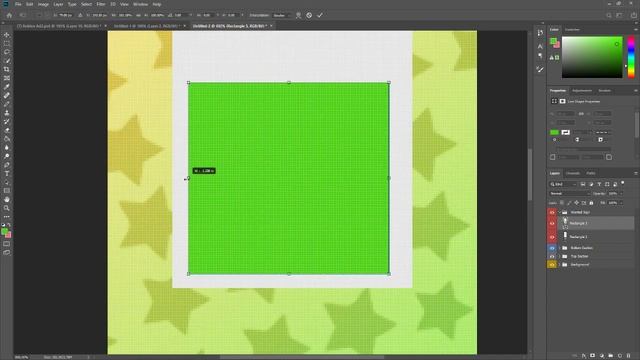Click the create new group folder icon
Viewport: 640px width, 360px height.
click(x=611, y=356)
